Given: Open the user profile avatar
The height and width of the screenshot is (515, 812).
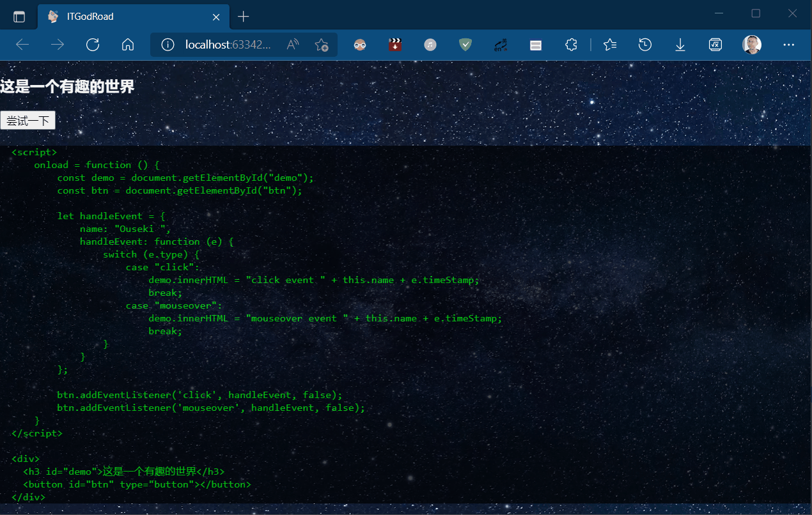Looking at the screenshot, I should pyautogui.click(x=752, y=45).
